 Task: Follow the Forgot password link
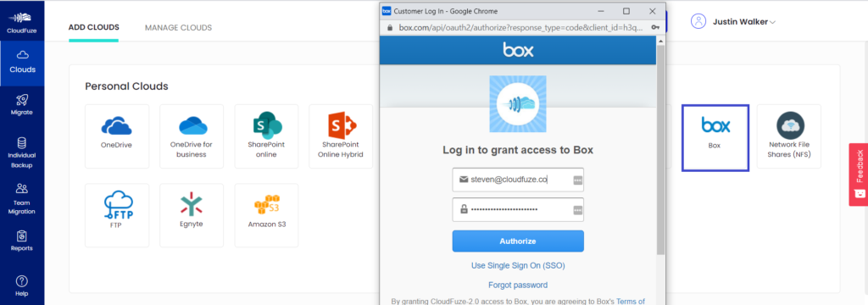click(518, 285)
